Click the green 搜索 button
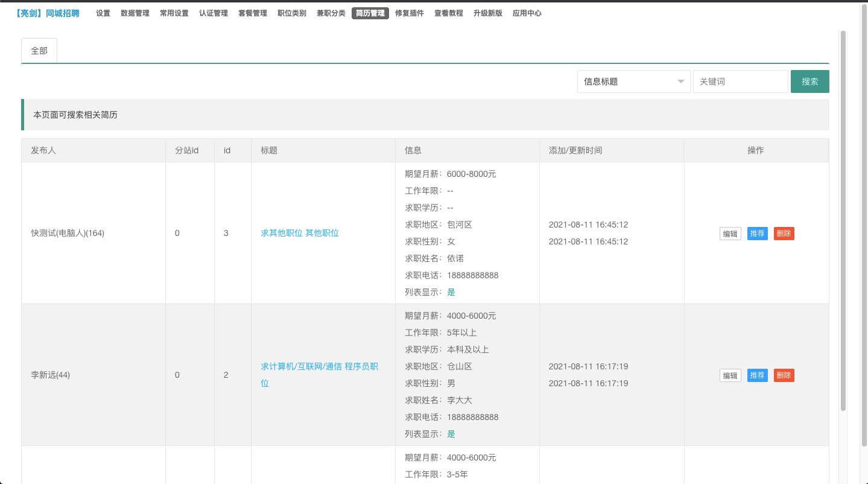The width and height of the screenshot is (868, 484). tap(810, 81)
